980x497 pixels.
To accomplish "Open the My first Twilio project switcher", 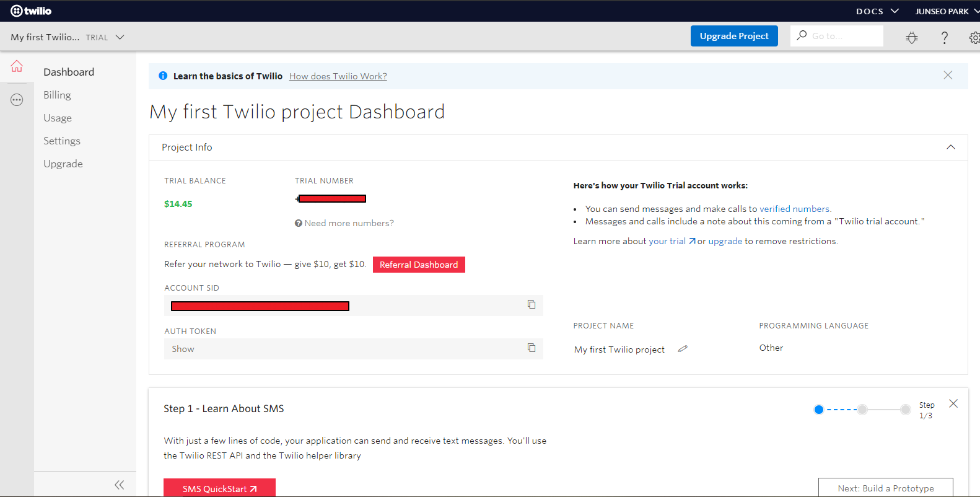I will pos(68,37).
